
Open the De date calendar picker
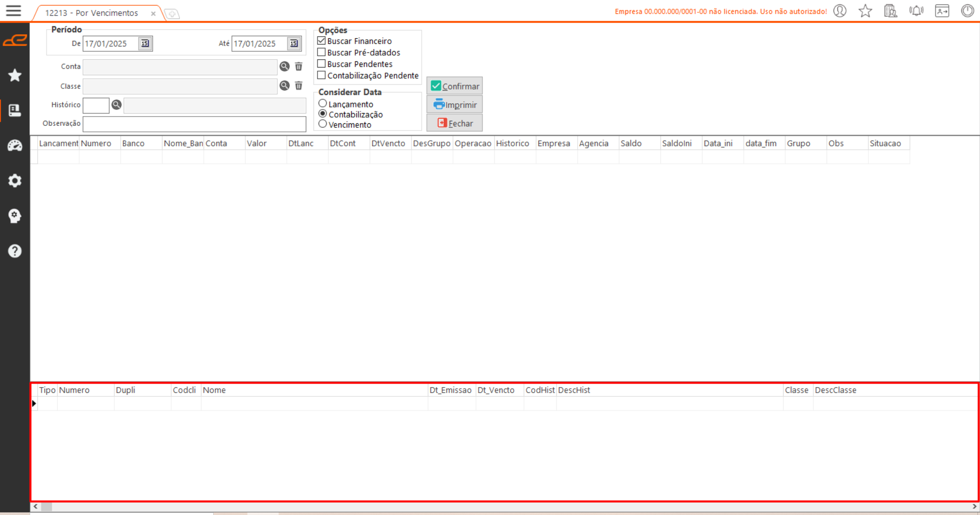click(x=145, y=43)
